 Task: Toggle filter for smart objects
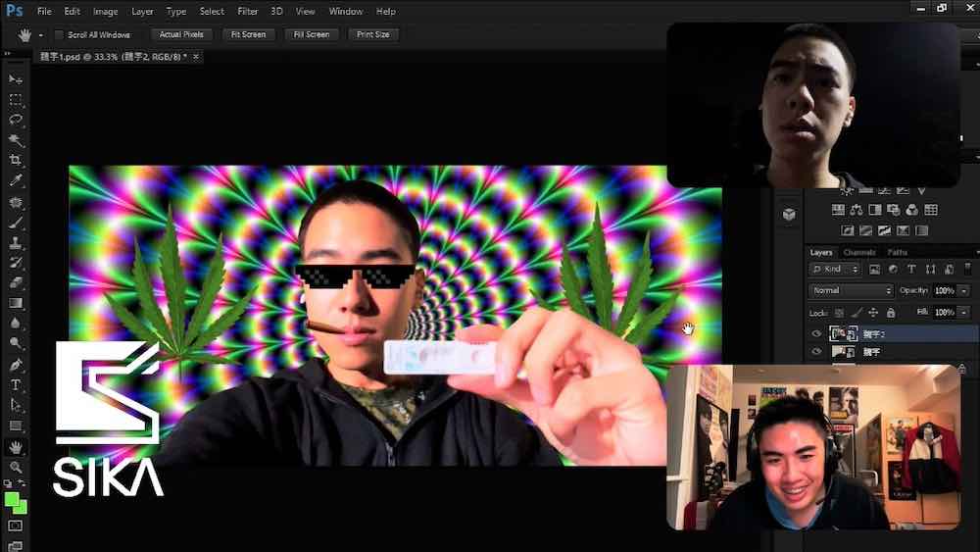pyautogui.click(x=950, y=269)
